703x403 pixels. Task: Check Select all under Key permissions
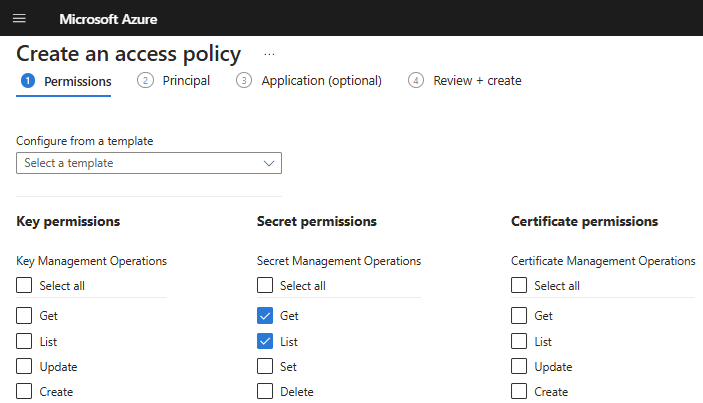click(x=25, y=286)
